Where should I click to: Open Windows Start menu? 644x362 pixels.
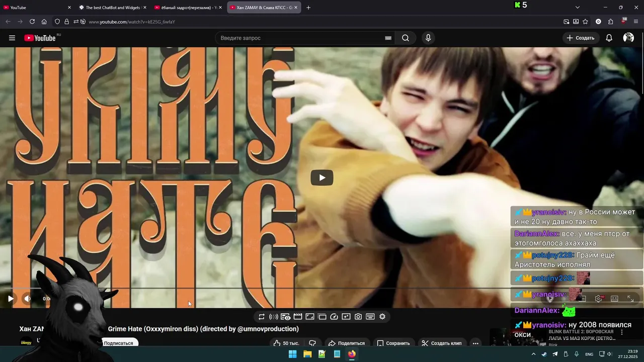(x=292, y=354)
